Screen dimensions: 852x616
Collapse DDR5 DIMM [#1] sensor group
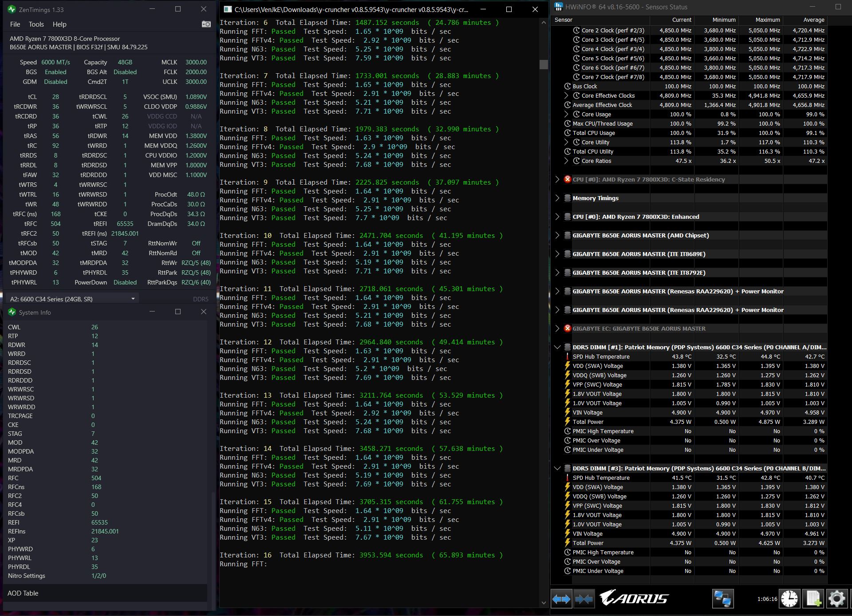coord(557,347)
